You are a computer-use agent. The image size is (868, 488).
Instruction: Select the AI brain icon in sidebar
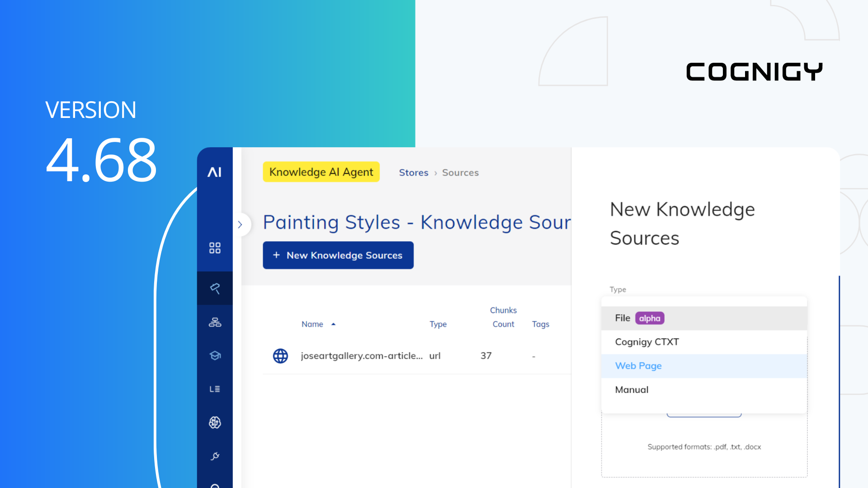click(x=215, y=422)
